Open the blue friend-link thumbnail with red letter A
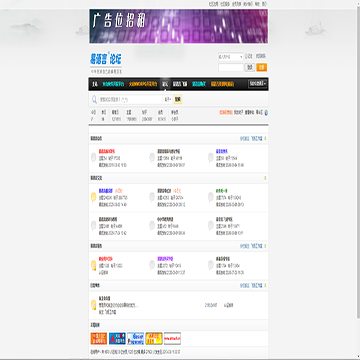360x360 pixels. pos(117,338)
